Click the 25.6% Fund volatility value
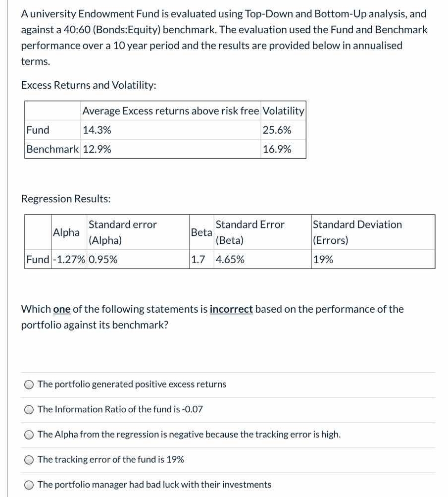Screen dimensions: 448x497 click(275, 130)
